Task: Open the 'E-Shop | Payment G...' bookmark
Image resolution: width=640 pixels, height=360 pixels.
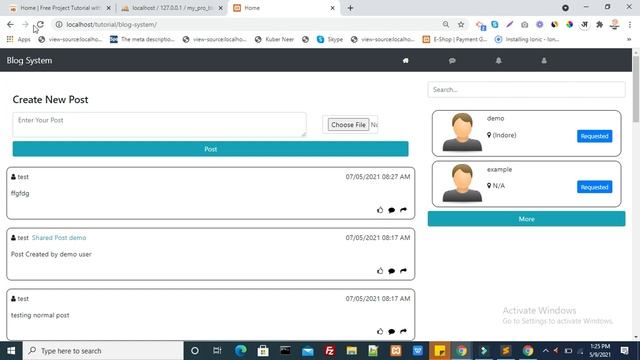Action: (455, 39)
